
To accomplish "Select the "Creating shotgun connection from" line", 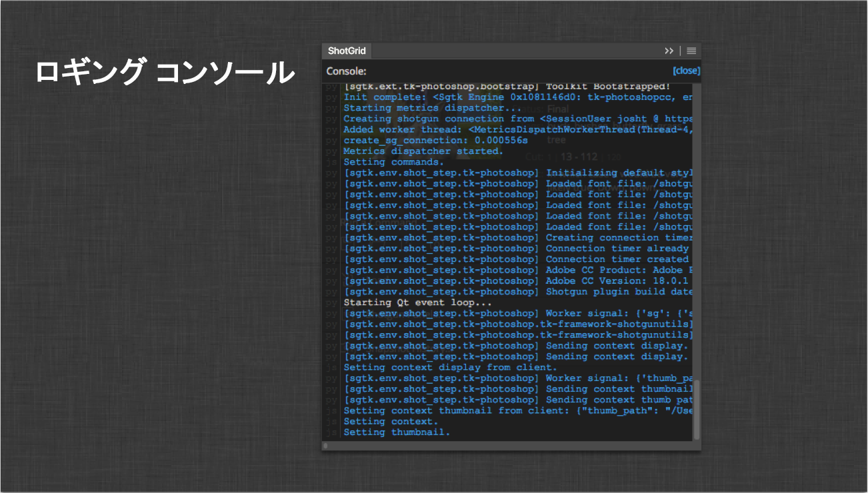I will pos(518,119).
